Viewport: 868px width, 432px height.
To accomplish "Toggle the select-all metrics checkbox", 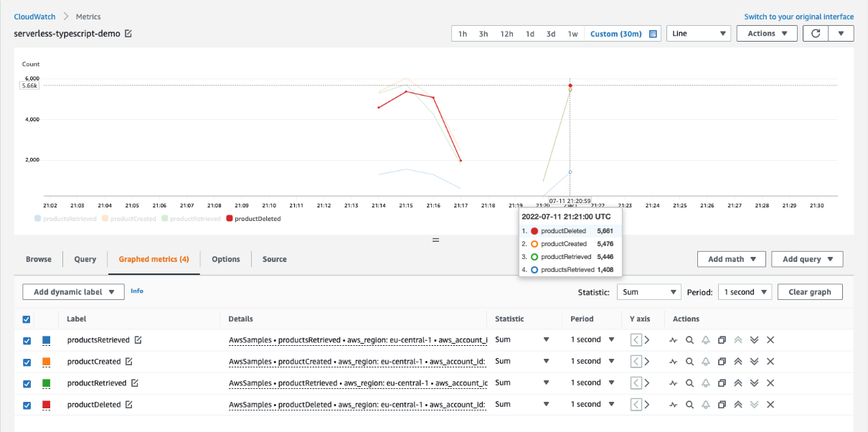I will (27, 319).
